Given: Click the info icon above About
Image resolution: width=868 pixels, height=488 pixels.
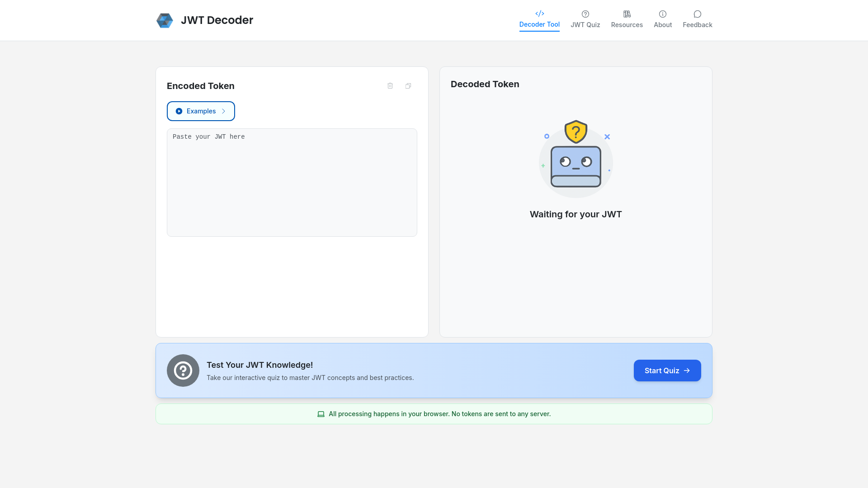Looking at the screenshot, I should pyautogui.click(x=663, y=14).
